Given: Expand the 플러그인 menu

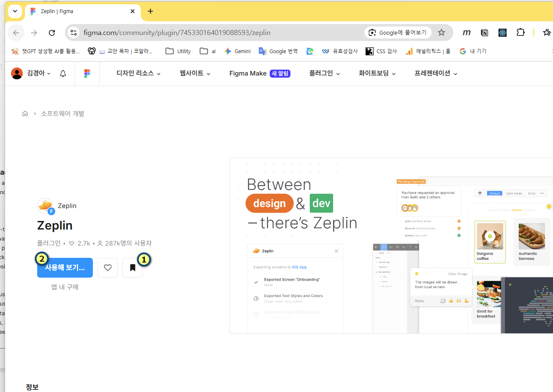Looking at the screenshot, I should tap(324, 73).
